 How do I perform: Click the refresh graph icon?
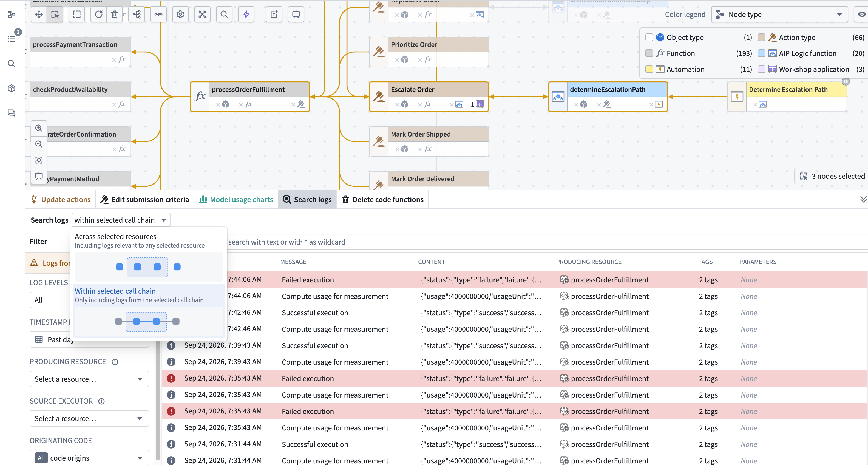pyautogui.click(x=98, y=15)
